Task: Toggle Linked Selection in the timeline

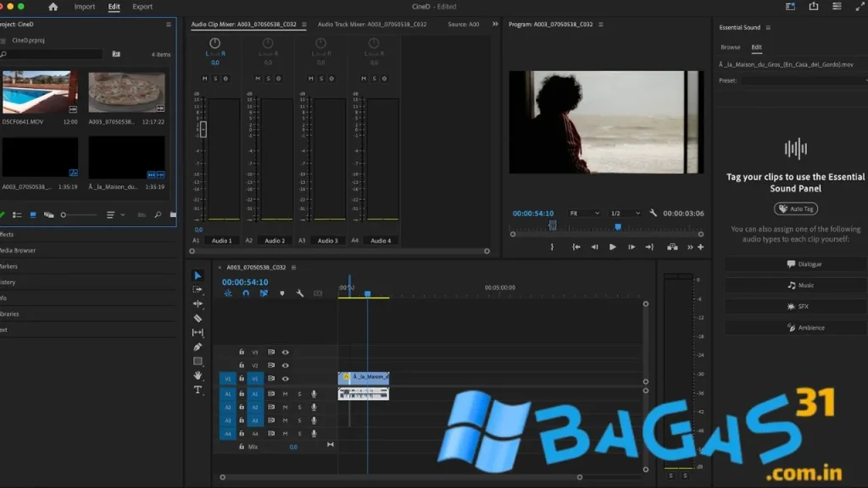Action: [264, 293]
